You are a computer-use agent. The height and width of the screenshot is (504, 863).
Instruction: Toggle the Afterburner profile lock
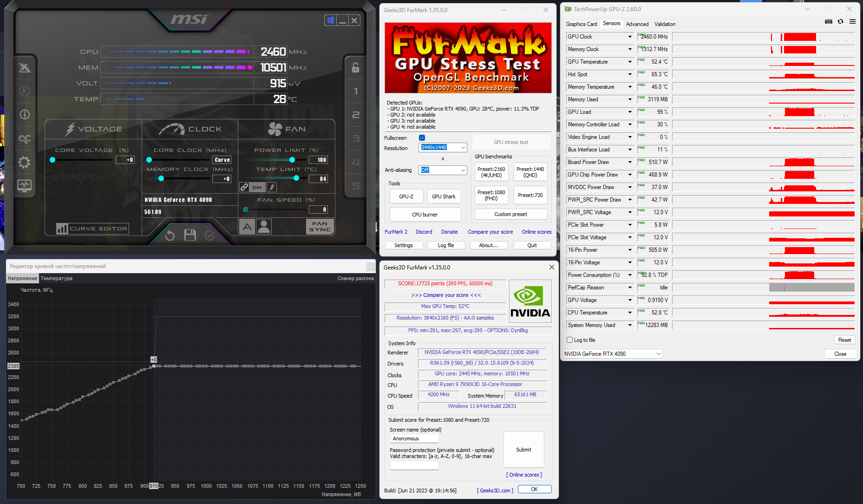356,68
